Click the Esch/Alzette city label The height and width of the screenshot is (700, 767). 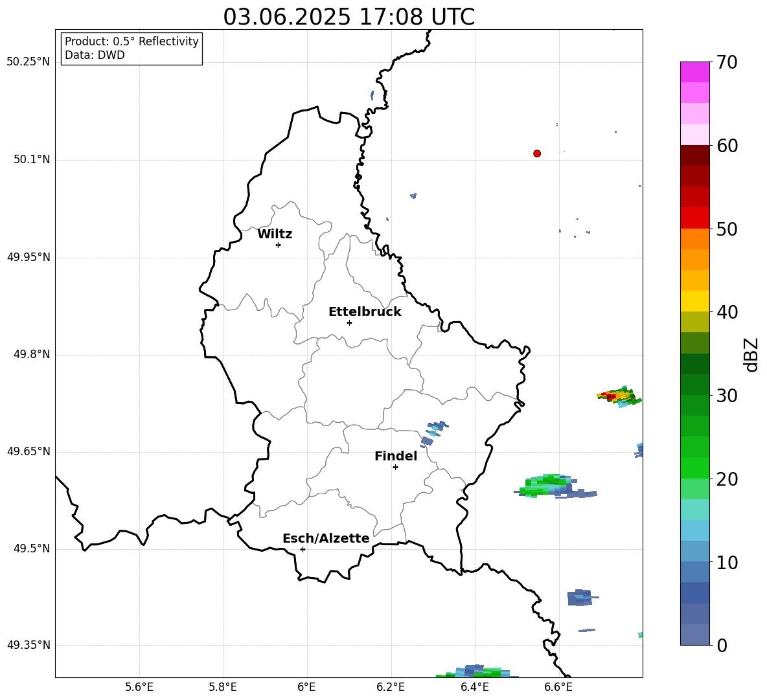click(x=326, y=538)
